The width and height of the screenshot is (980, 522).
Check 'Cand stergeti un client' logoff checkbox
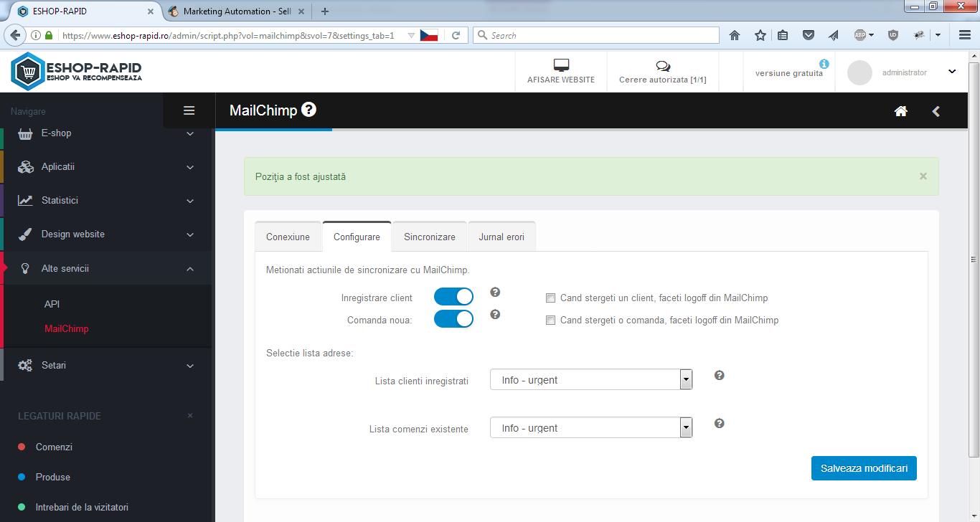551,298
